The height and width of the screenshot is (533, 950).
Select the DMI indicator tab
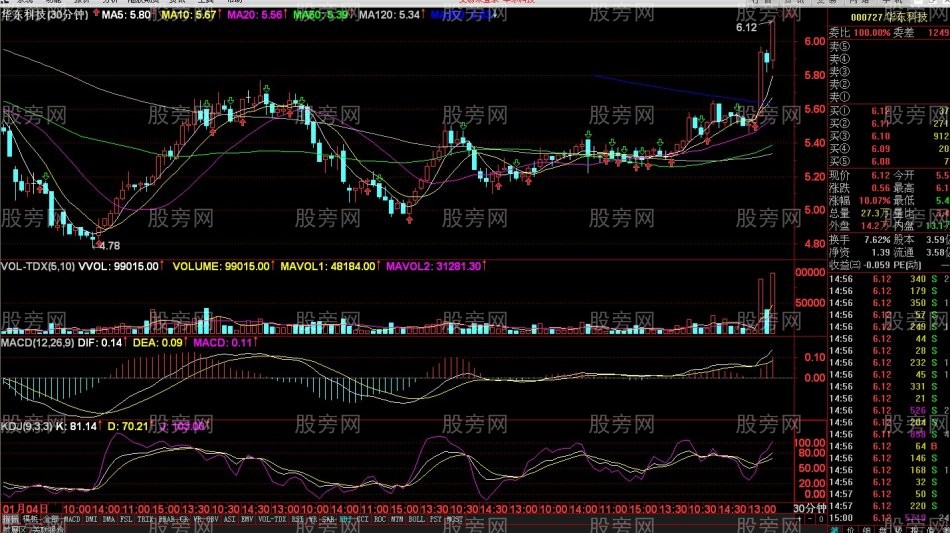pyautogui.click(x=91, y=519)
